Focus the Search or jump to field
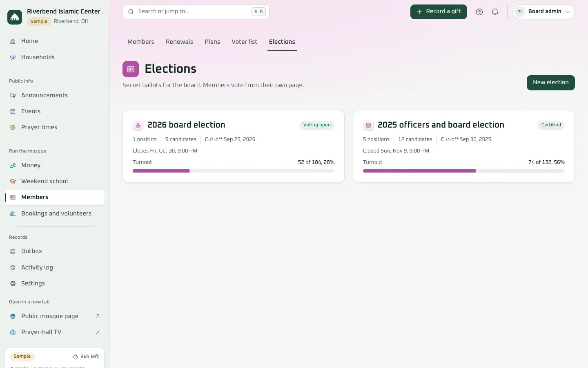Image resolution: width=588 pixels, height=368 pixels. pos(196,12)
